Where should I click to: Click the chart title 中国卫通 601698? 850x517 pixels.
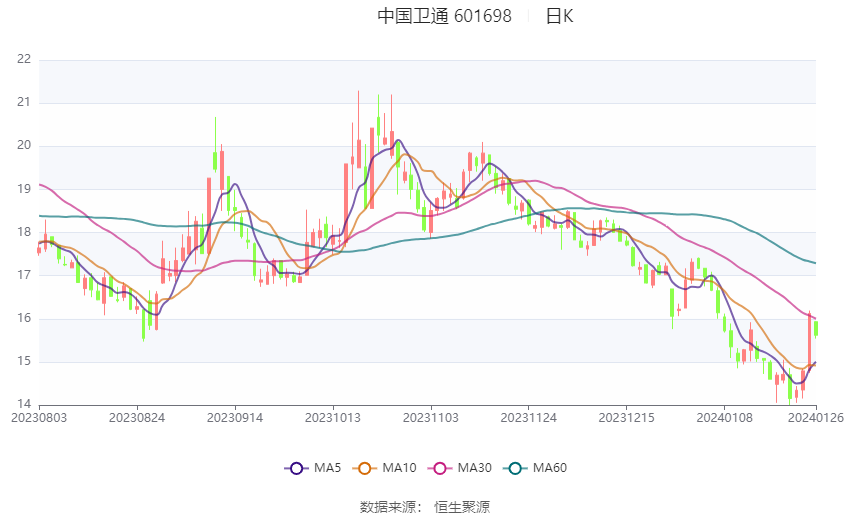444,16
